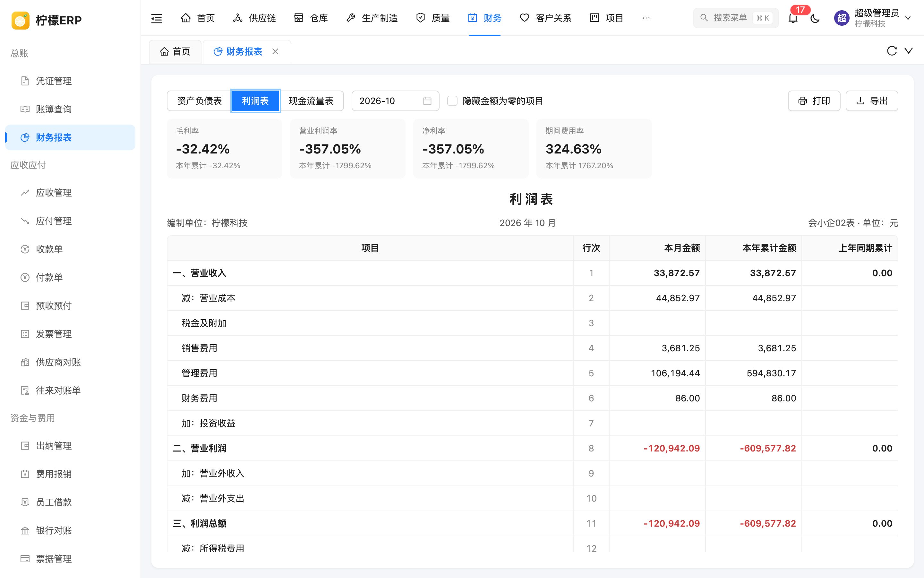Open 发票管理 in sidebar

[70, 334]
